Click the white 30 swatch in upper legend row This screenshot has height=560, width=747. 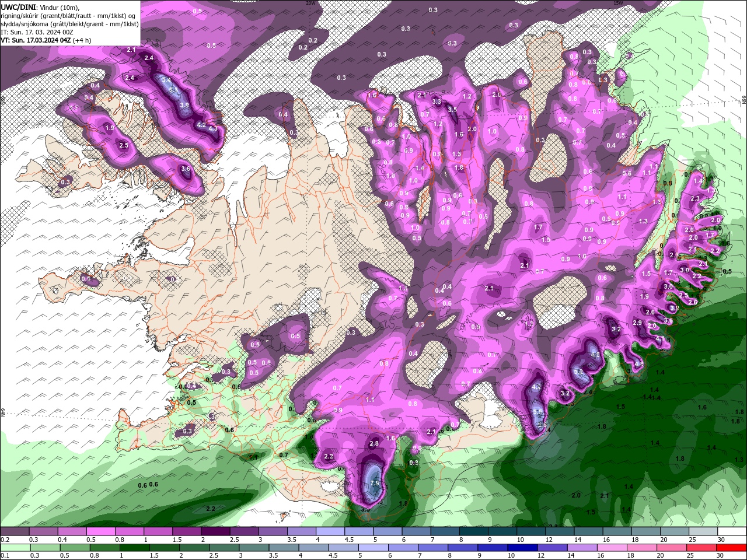[x=732, y=531]
